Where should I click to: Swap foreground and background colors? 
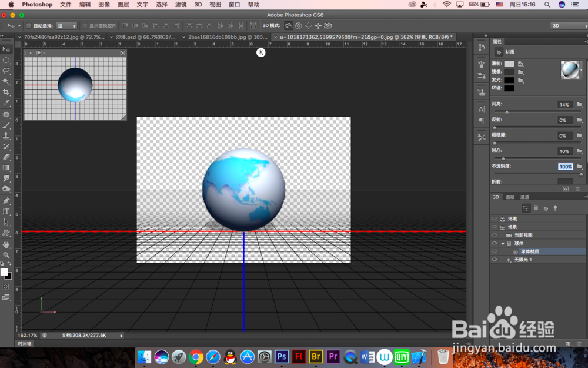pyautogui.click(x=9, y=264)
